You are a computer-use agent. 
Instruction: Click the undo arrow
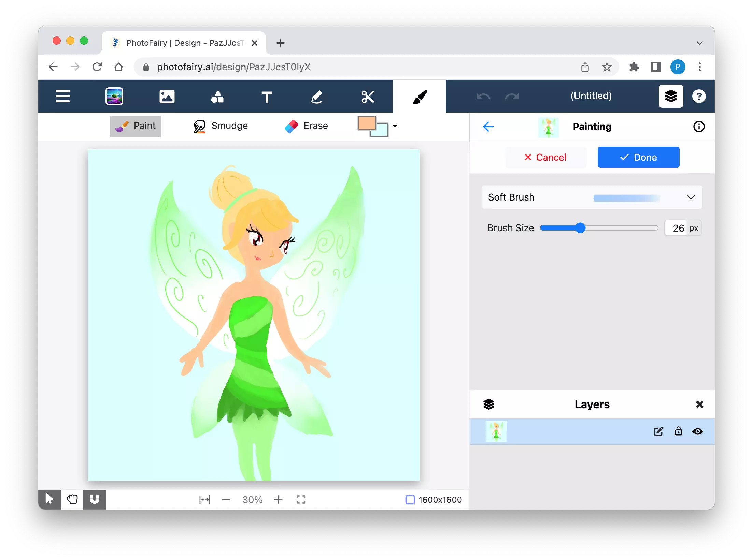[x=483, y=96]
